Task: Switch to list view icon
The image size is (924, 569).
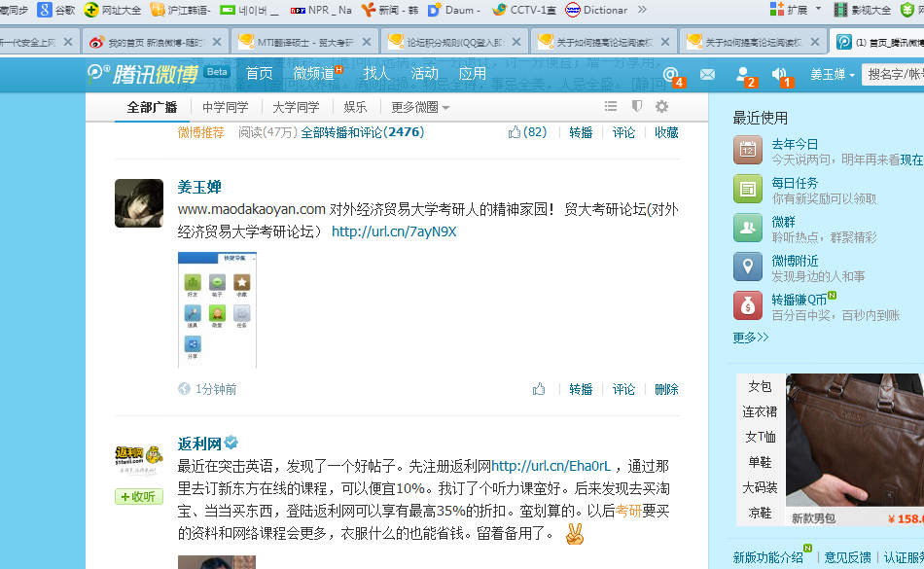Action: tap(611, 106)
